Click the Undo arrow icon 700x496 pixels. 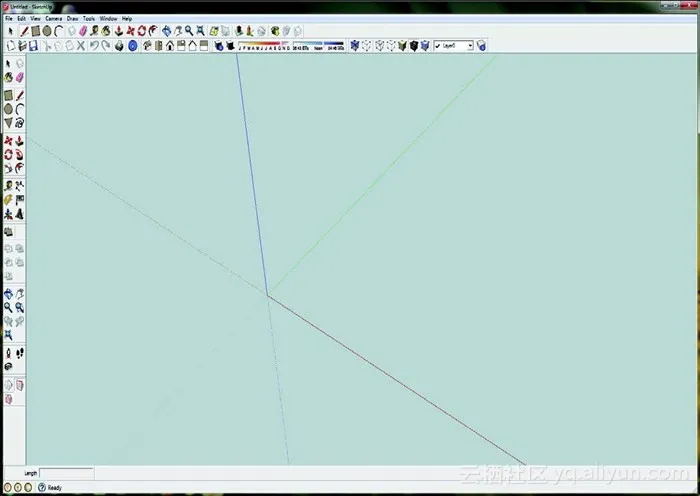click(94, 45)
